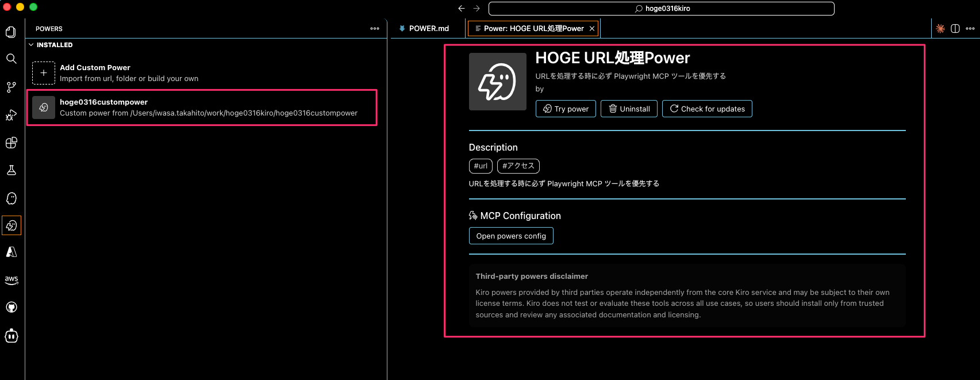Open the Search magnifier in activity bar
The image size is (980, 380).
[x=11, y=59]
